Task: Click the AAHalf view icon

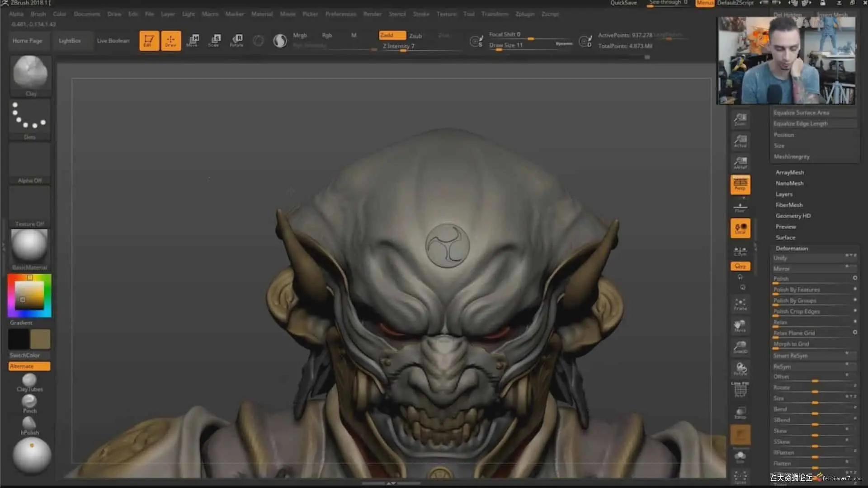Action: 740,163
